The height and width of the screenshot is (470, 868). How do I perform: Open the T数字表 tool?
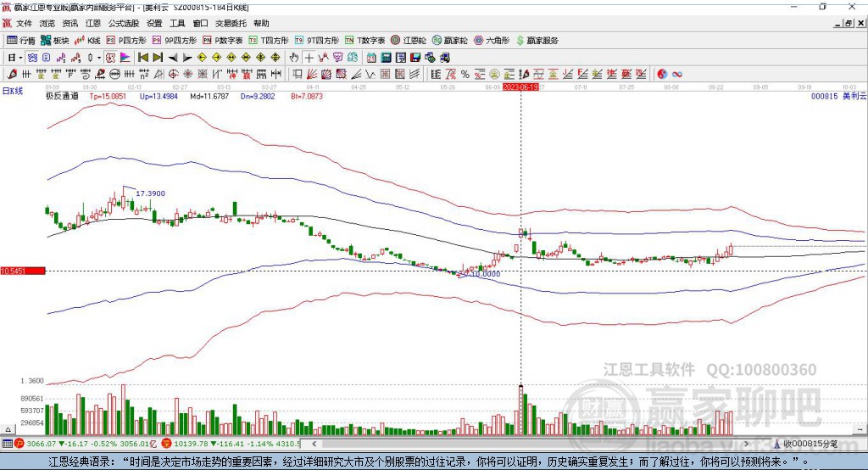pyautogui.click(x=364, y=41)
